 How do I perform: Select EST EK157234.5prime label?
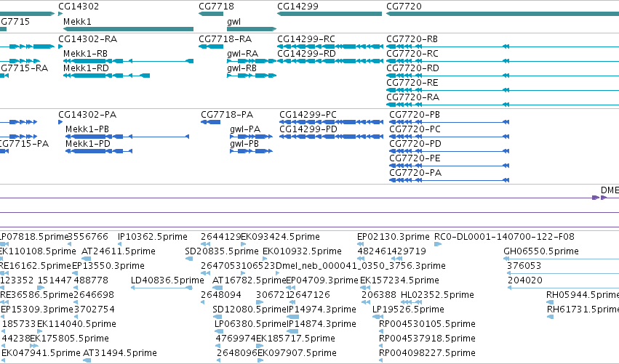tap(399, 280)
